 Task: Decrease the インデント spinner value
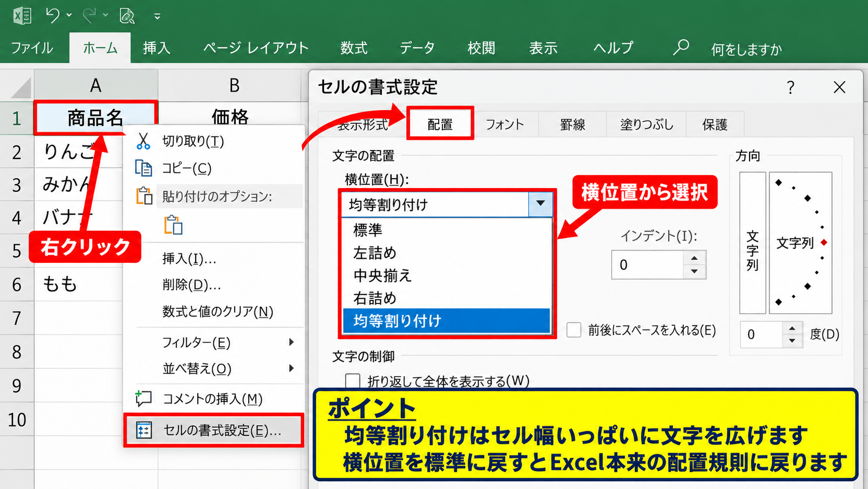pos(694,271)
